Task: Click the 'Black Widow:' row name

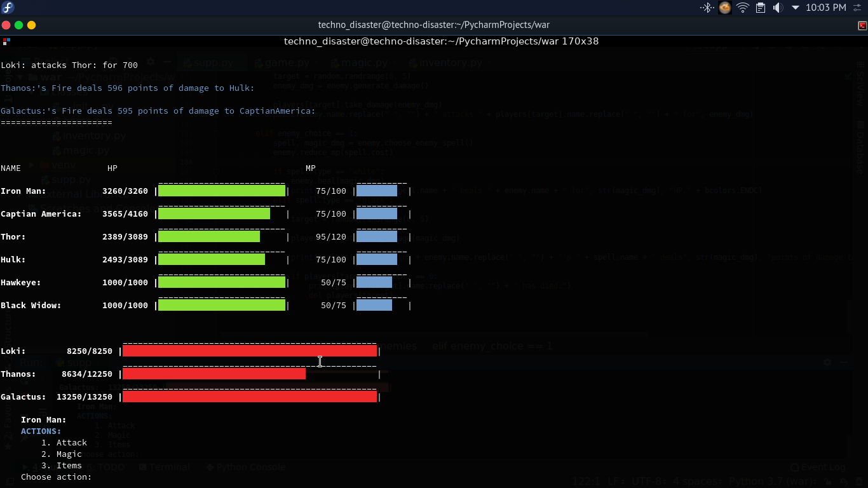Action: coord(31,305)
